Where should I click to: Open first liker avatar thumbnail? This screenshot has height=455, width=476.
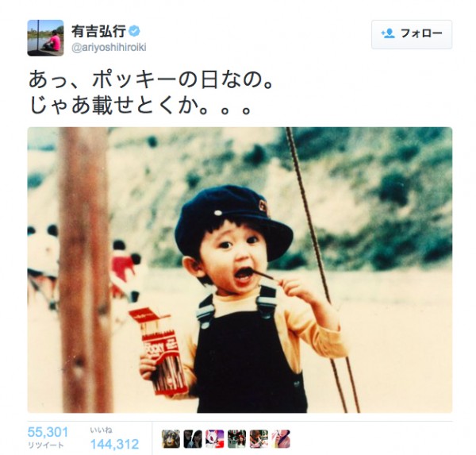[171, 439]
